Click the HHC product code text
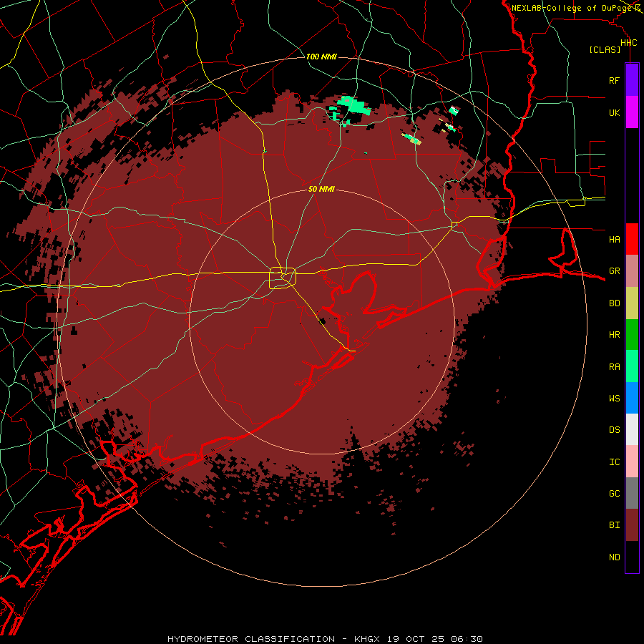Screen dimensions: 644x644 [x=628, y=43]
